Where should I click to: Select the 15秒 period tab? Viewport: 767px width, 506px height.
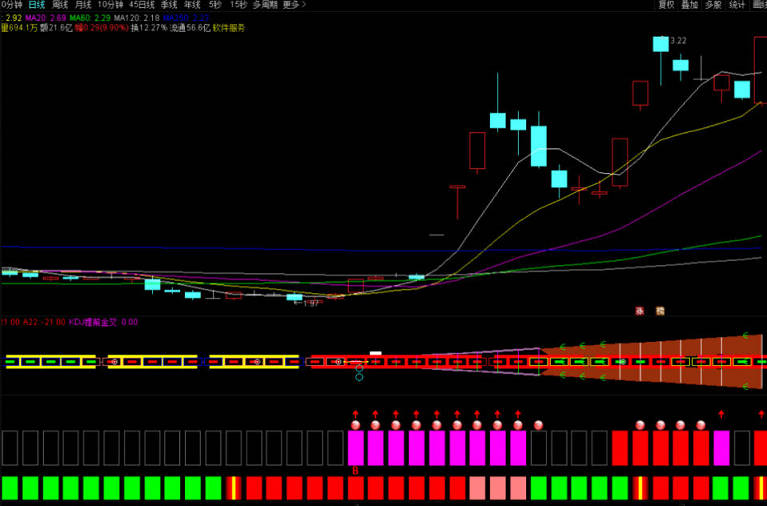coord(238,5)
